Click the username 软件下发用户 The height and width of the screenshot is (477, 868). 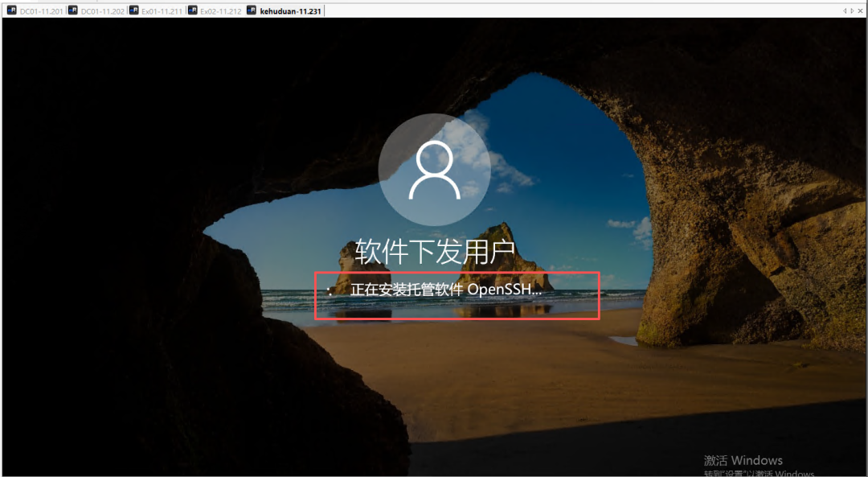(435, 252)
